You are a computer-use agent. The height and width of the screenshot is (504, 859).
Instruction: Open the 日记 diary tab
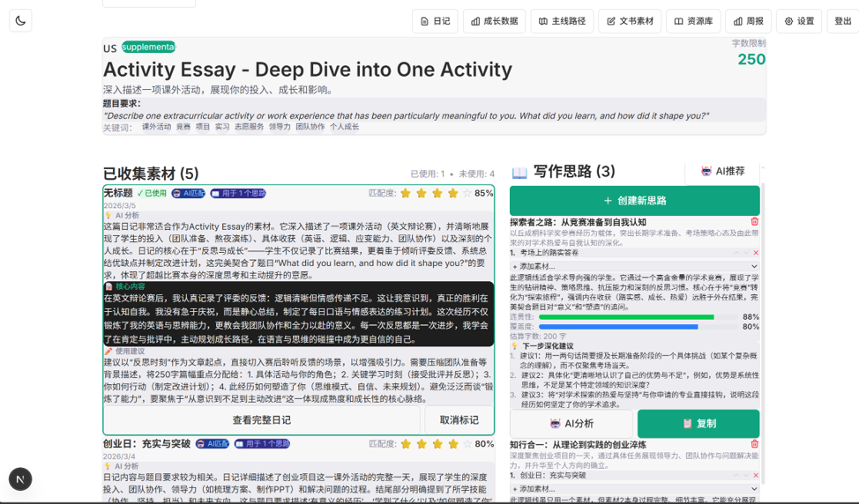[435, 21]
